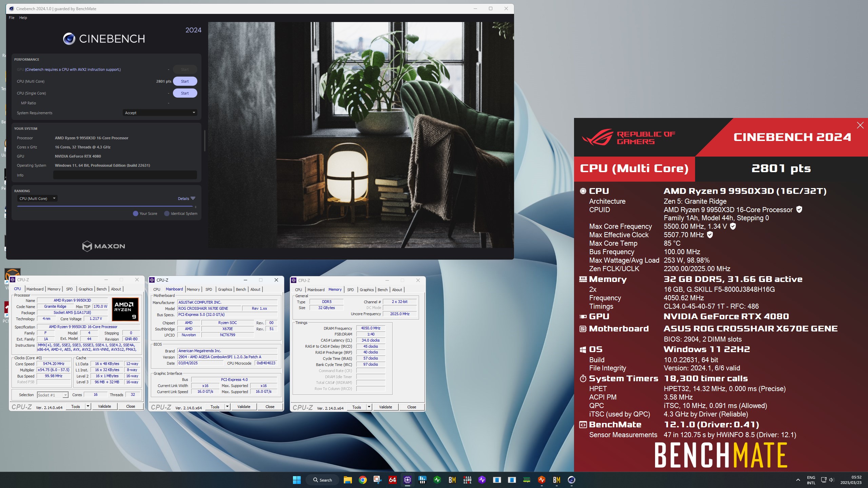Open Ranking CPU (Multi Core) dropdown
The width and height of the screenshot is (868, 488).
pyautogui.click(x=37, y=199)
